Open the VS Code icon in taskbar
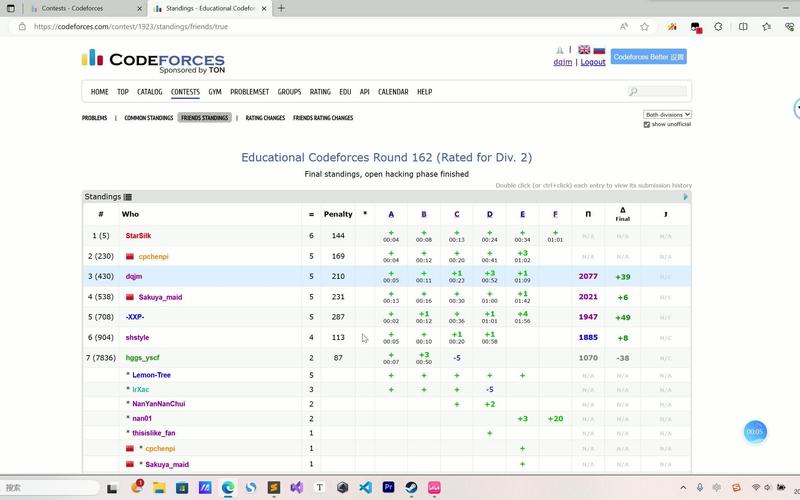 (365, 488)
